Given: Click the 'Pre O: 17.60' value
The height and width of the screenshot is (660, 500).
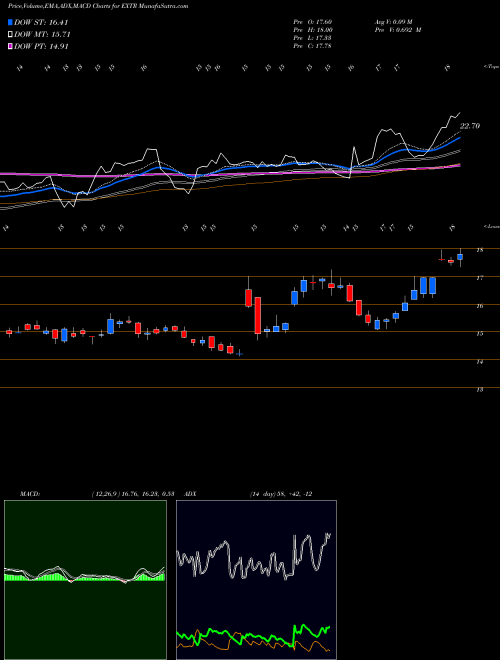Looking at the screenshot, I should coord(313,22).
